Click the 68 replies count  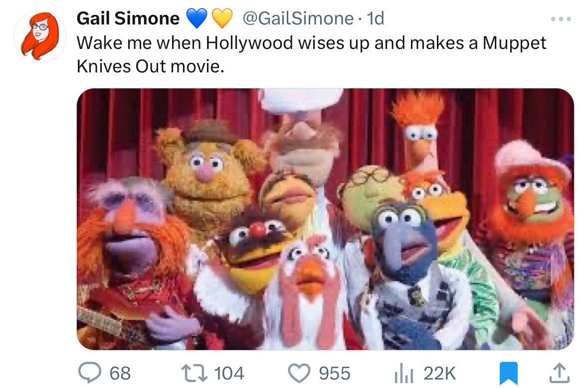click(x=120, y=373)
